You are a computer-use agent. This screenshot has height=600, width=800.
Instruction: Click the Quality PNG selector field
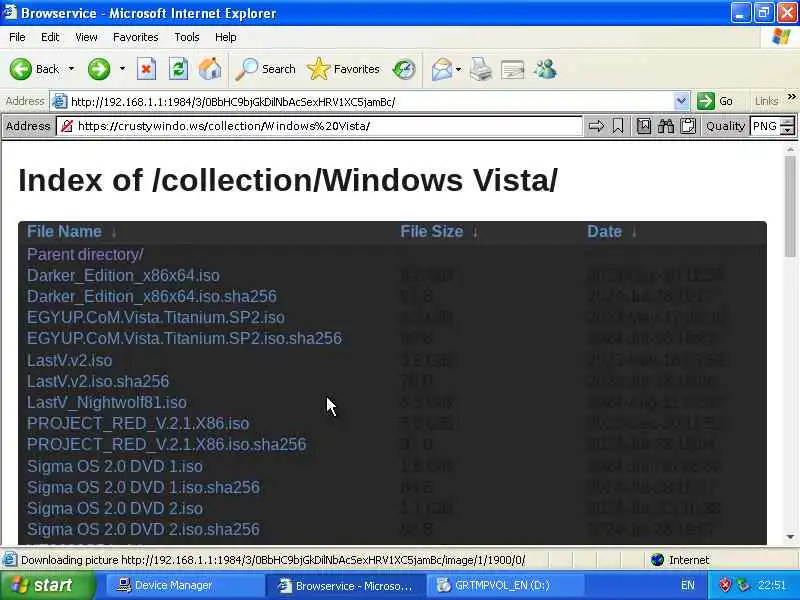[x=765, y=126]
